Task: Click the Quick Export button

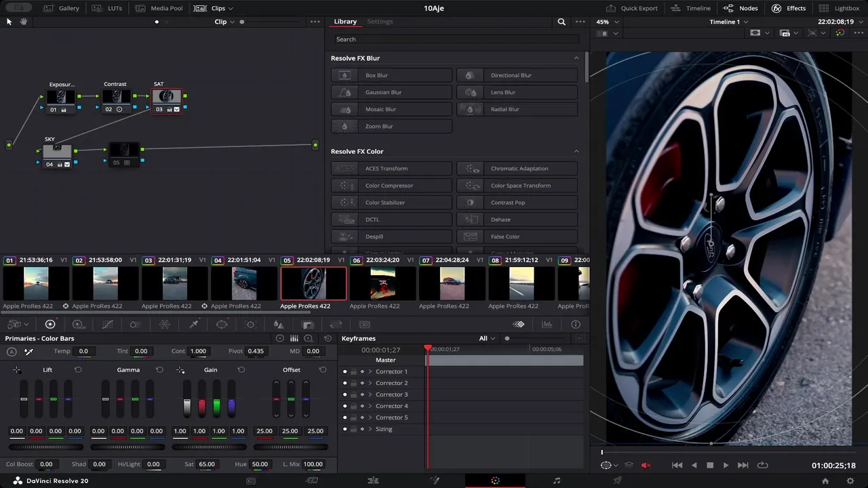Action: pos(631,8)
